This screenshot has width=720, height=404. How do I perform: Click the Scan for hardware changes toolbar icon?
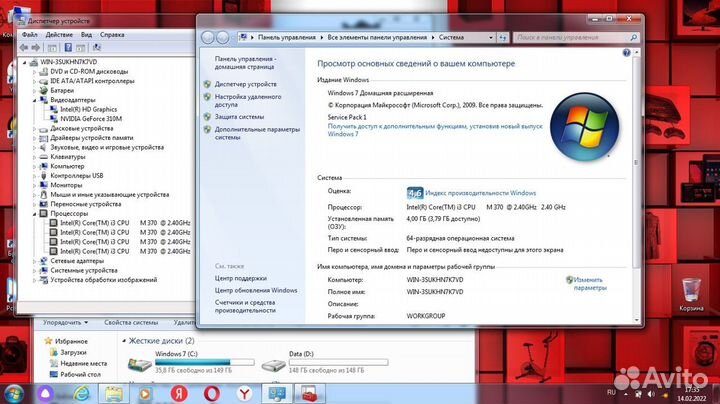[x=96, y=47]
